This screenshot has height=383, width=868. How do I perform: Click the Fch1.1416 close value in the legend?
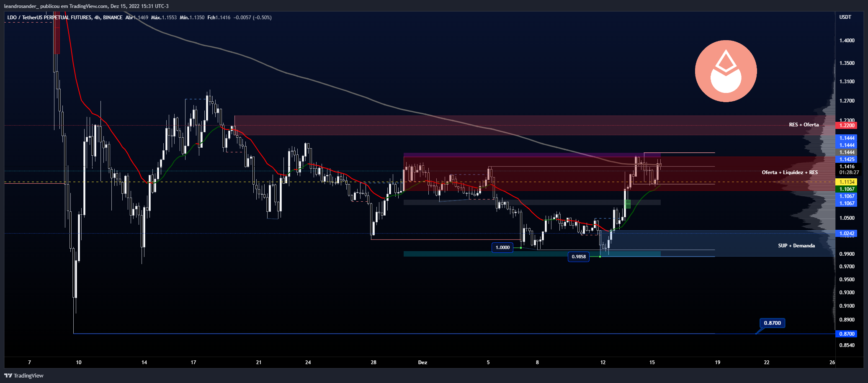pos(219,18)
